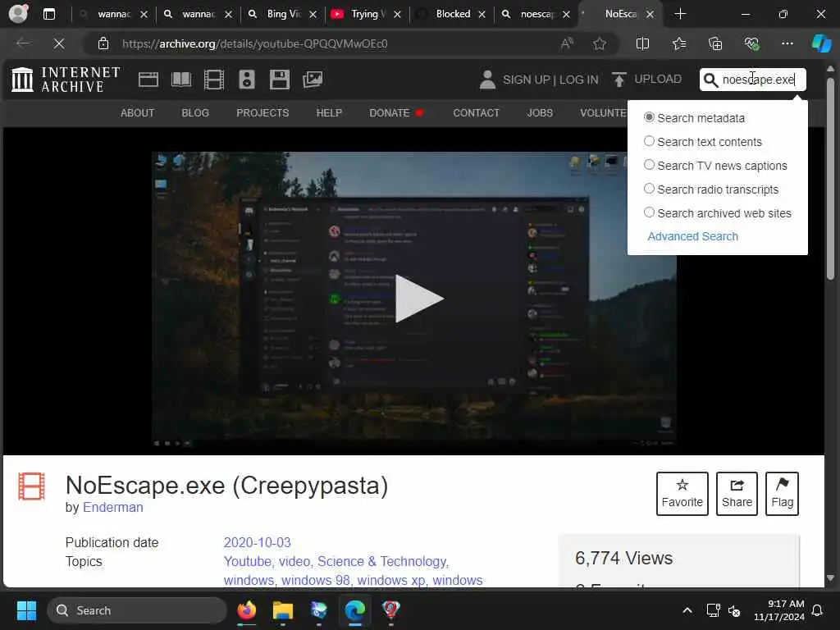Screen dimensions: 840x630
Task: Click the browser address bar URL
Action: [254, 43]
